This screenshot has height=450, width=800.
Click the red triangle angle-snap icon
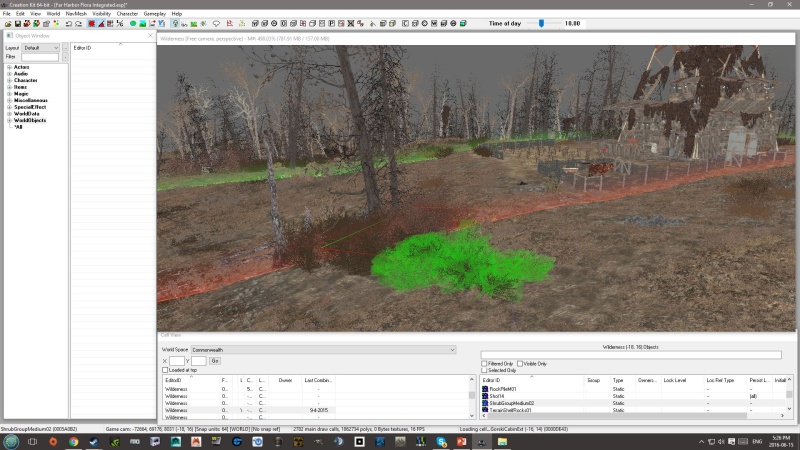(101, 23)
